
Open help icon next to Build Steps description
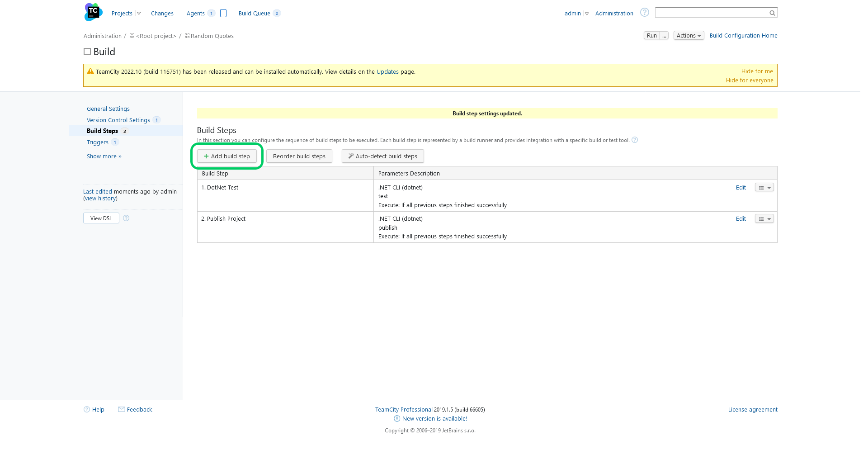point(635,140)
